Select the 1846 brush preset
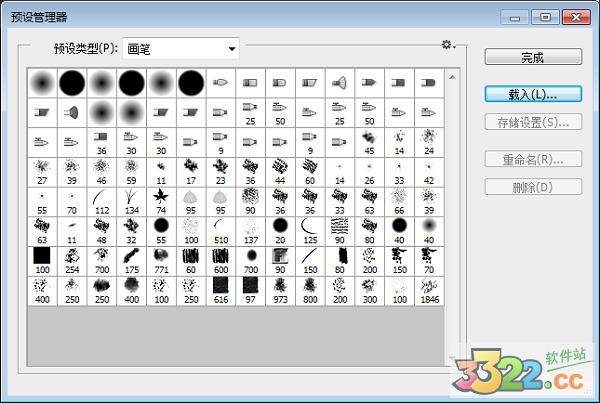The image size is (600, 403). tap(428, 291)
